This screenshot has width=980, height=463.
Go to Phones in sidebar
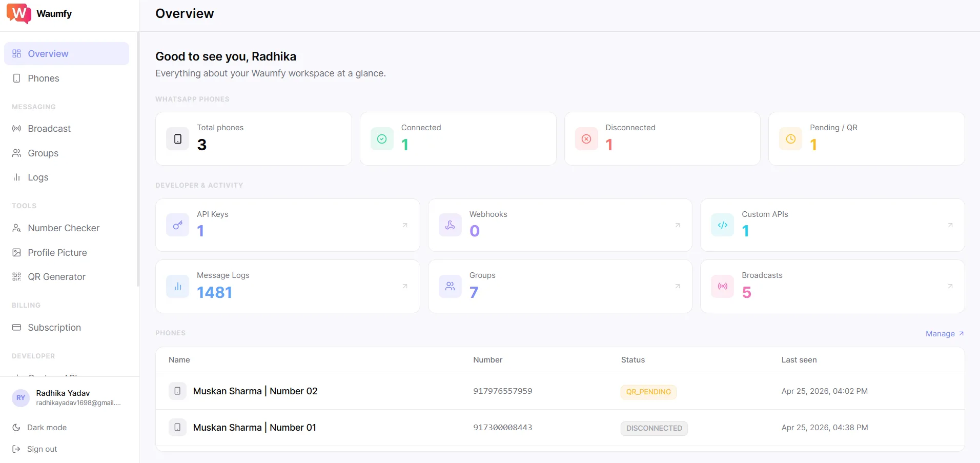point(43,78)
